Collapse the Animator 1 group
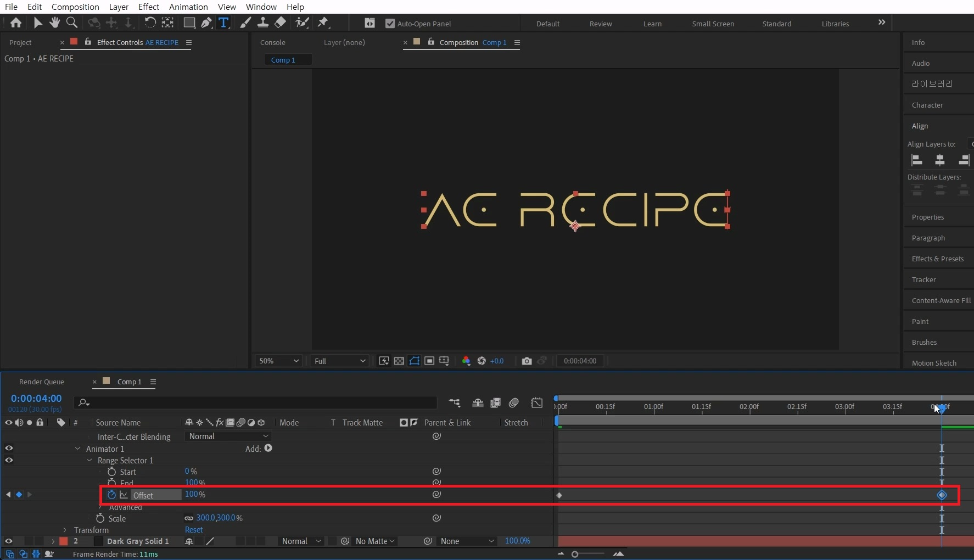This screenshot has height=560, width=974. tap(78, 449)
